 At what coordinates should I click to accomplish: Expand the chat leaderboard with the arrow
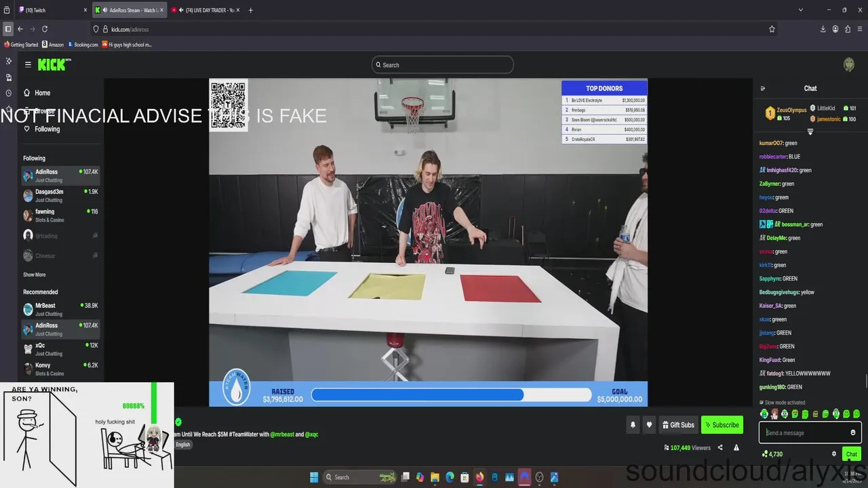click(810, 131)
